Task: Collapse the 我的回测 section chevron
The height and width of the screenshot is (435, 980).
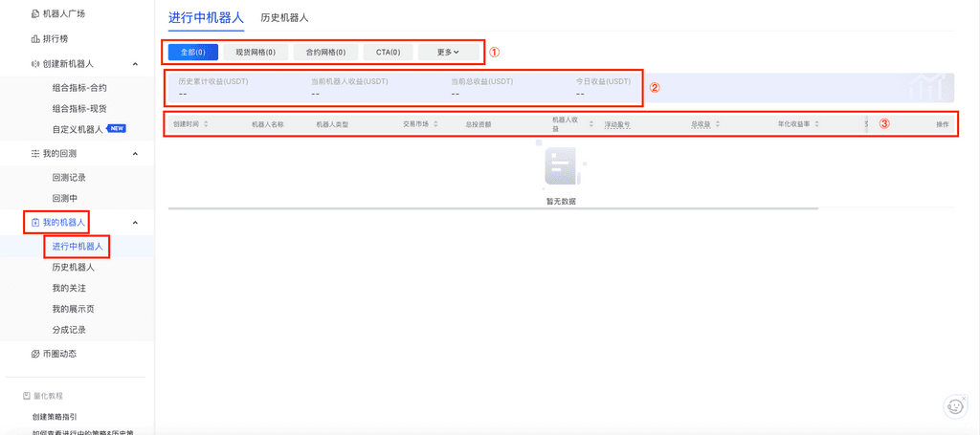Action: tap(135, 154)
